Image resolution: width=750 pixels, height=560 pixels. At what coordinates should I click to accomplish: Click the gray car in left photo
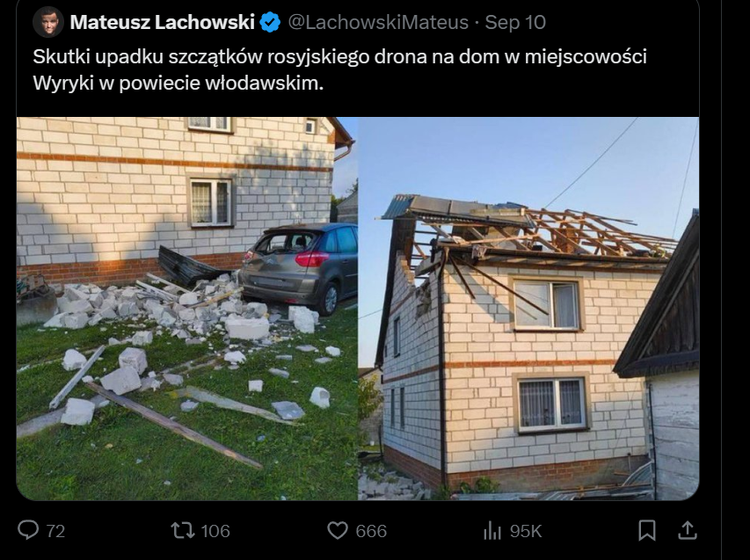[x=298, y=266]
